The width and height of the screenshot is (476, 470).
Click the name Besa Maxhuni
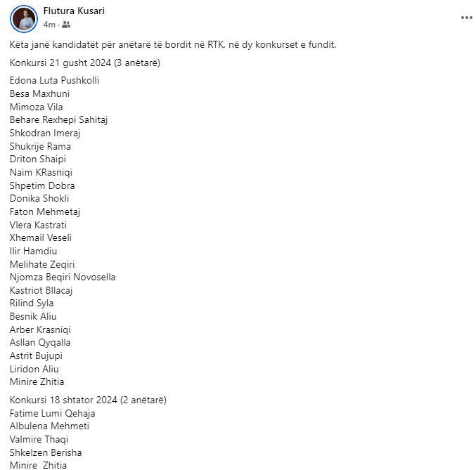point(39,93)
